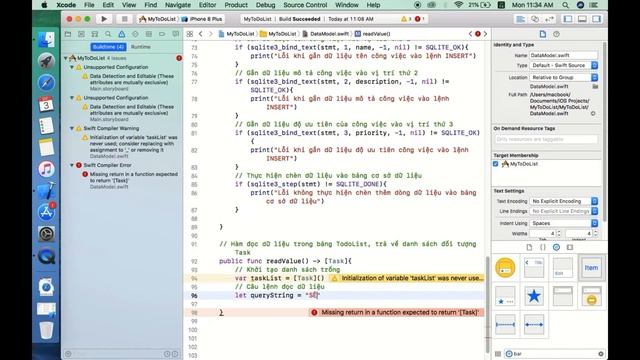Collapse the MyToDoList 4 issues group
The width and height of the screenshot is (640, 360).
[66, 58]
